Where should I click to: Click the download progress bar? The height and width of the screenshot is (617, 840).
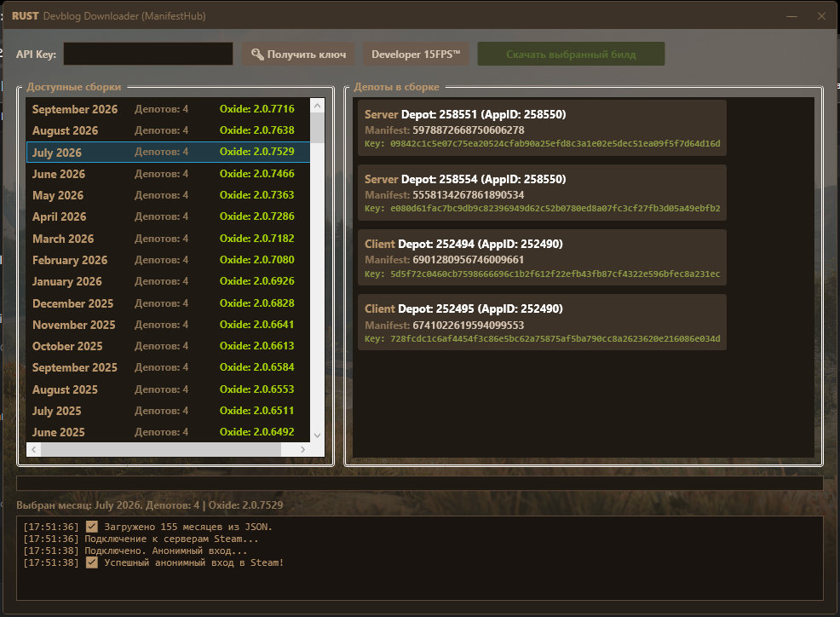tap(420, 483)
